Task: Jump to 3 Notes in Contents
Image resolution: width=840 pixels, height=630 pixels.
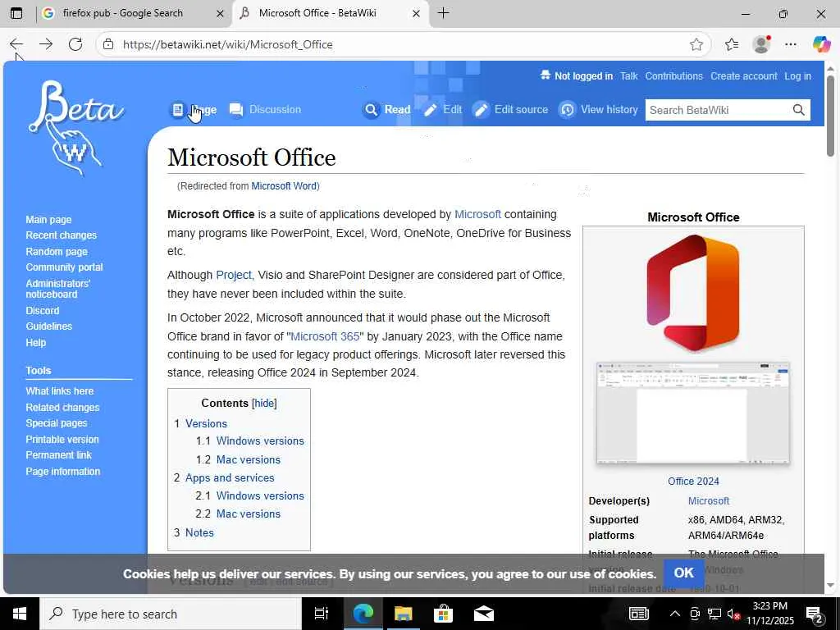Action: point(194,533)
